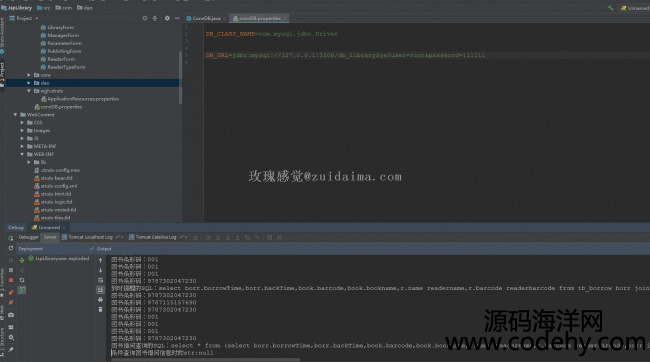Screen dimensions: 650x362
Task: Click step out in debugger toolbar
Action: point(238,238)
